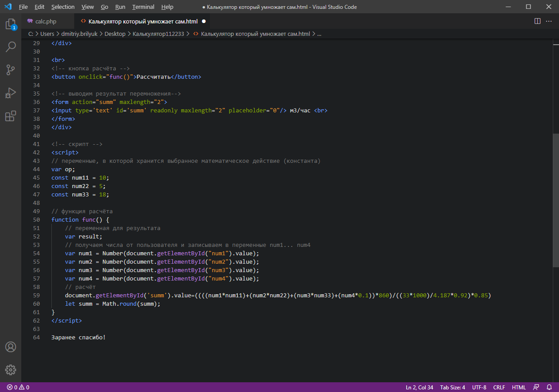Open the Explorer view in activity bar
Screen dimensions: 559x392
11,24
